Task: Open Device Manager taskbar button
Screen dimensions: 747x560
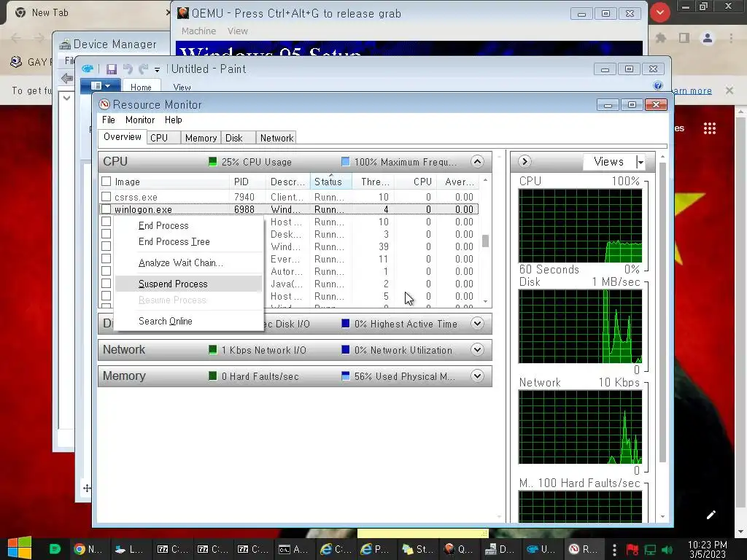Action: click(x=499, y=549)
